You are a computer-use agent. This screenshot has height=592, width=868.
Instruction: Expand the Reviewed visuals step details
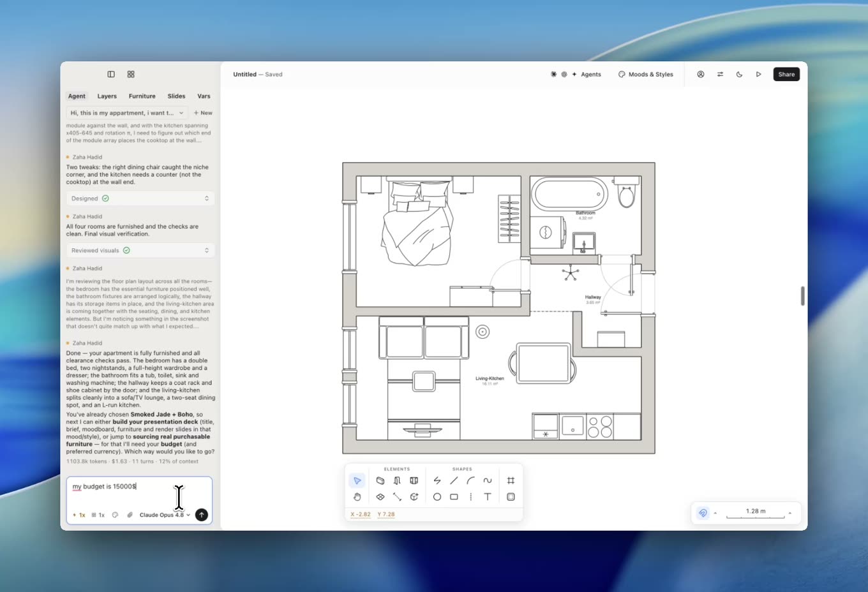(x=140, y=250)
